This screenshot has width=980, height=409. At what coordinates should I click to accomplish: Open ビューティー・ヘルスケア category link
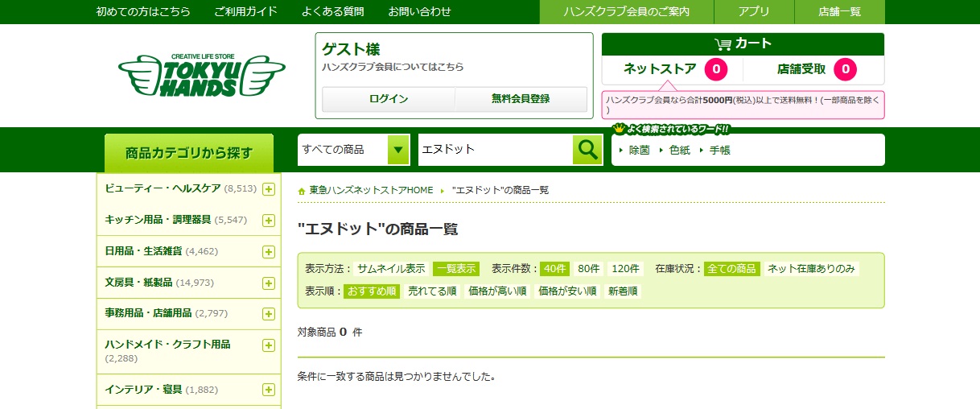(163, 188)
